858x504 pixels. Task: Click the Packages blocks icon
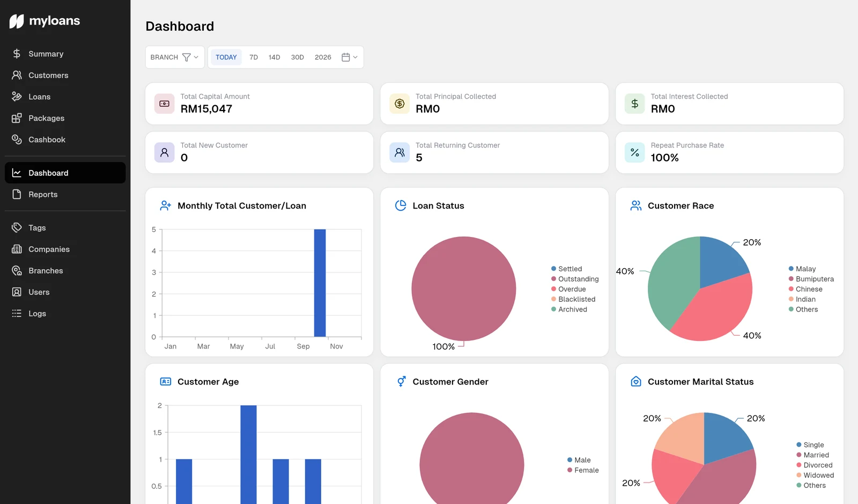(17, 118)
